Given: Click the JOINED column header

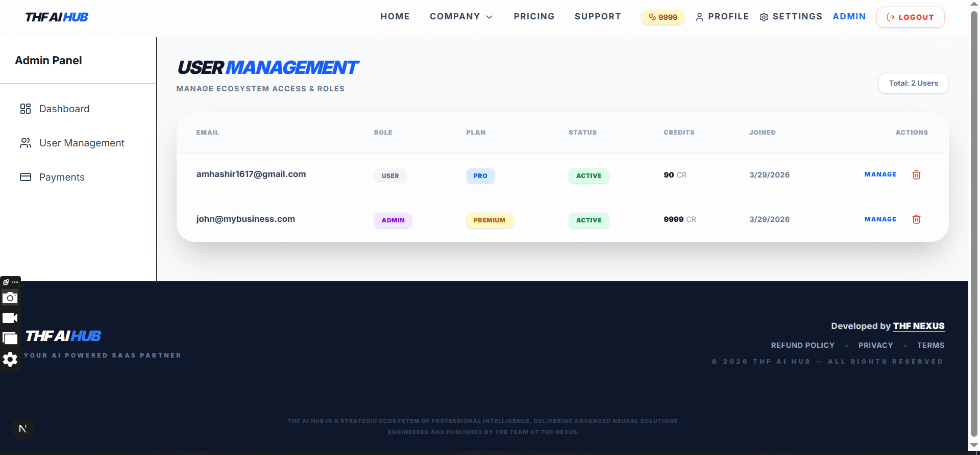Looking at the screenshot, I should [762, 132].
